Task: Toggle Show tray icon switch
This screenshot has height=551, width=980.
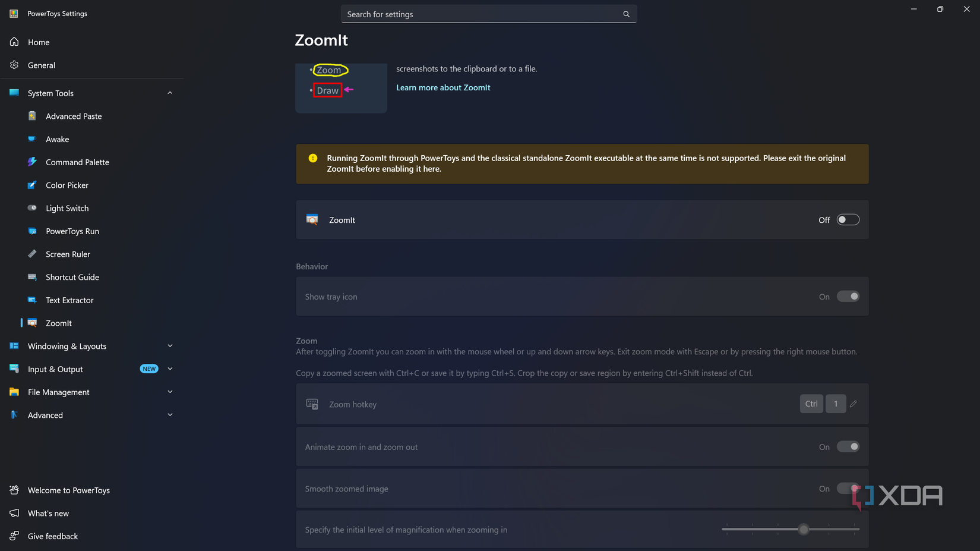Action: [x=848, y=297]
